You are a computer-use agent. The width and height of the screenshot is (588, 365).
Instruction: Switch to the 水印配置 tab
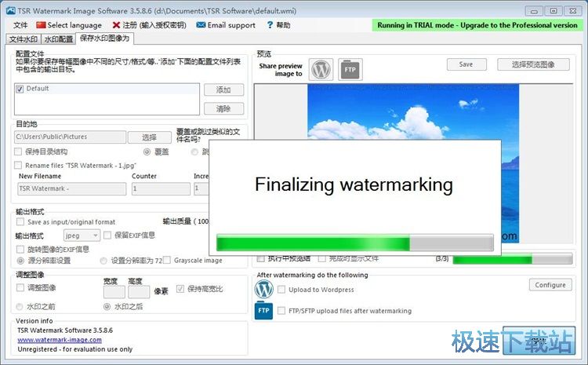coord(59,39)
